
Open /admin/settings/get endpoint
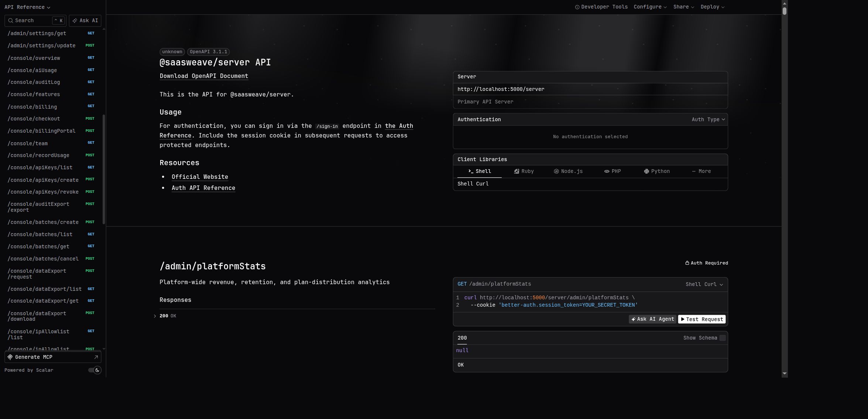click(x=51, y=34)
